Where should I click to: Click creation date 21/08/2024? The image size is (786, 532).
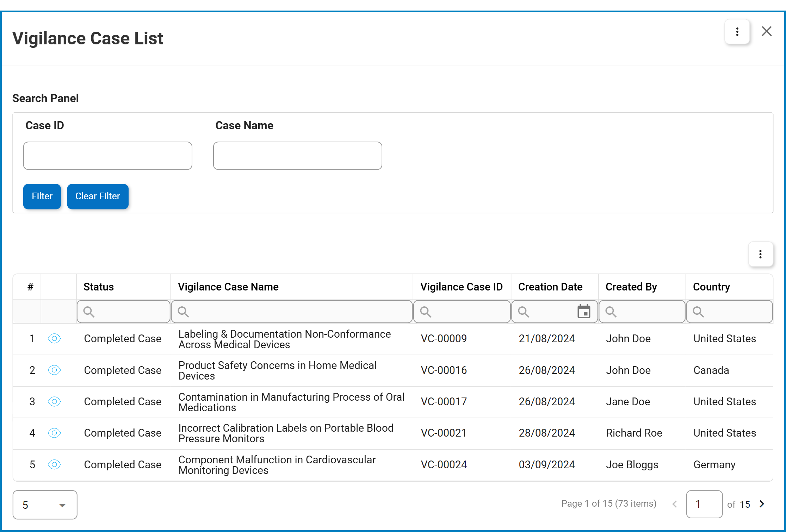point(547,339)
